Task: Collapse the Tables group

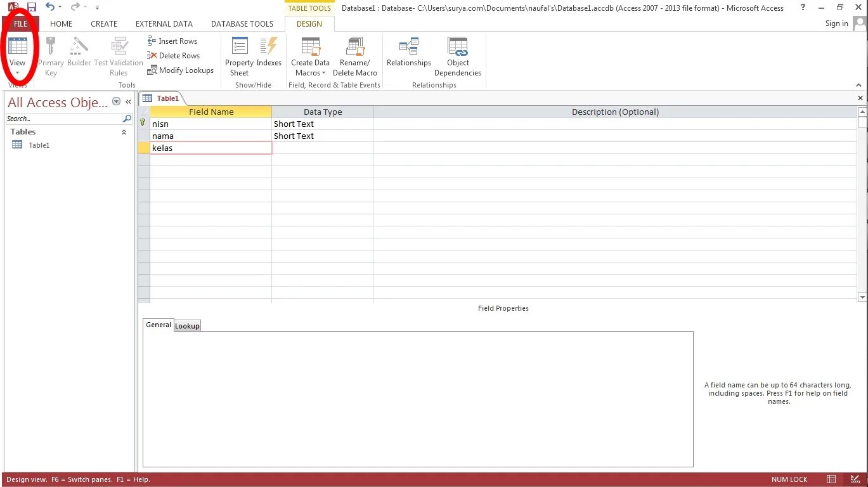Action: coord(124,132)
